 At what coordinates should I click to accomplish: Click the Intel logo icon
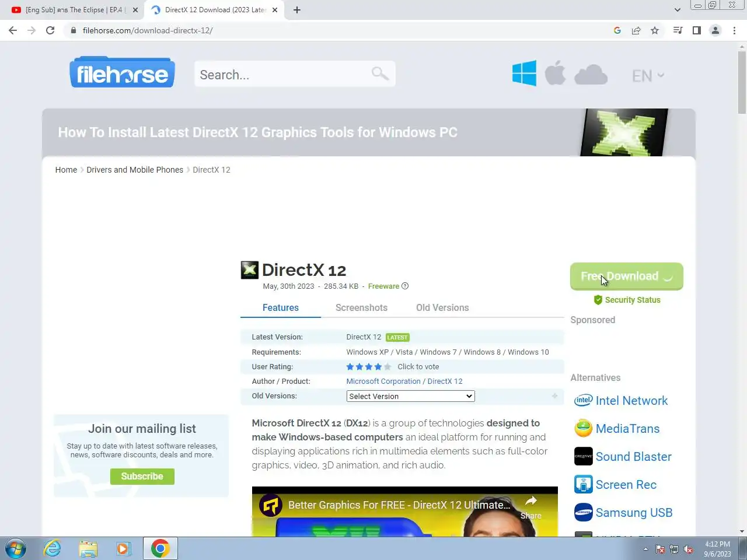pos(584,400)
